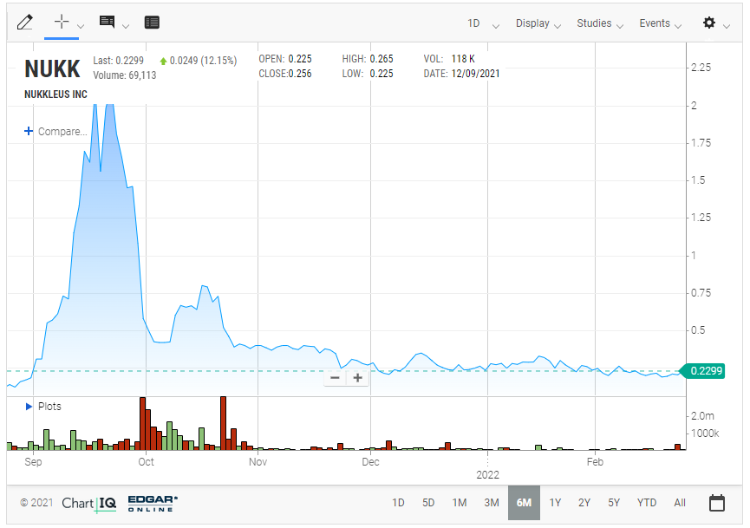Click the 2.25 price axis label

click(x=701, y=67)
